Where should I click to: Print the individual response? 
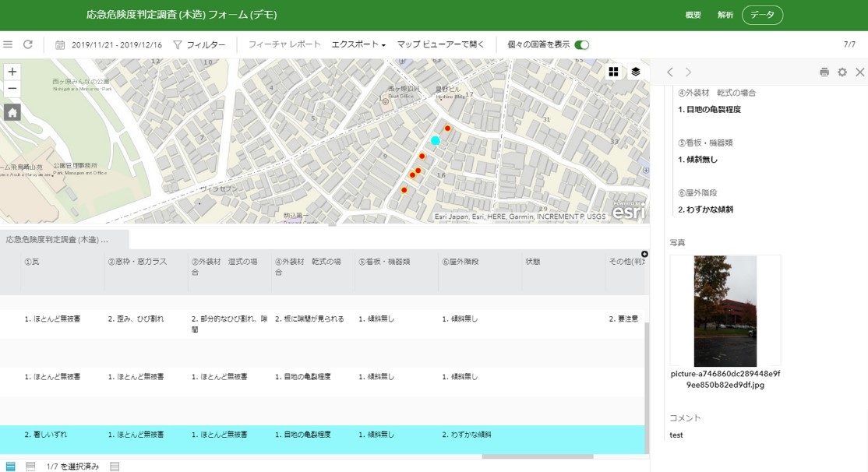point(824,72)
